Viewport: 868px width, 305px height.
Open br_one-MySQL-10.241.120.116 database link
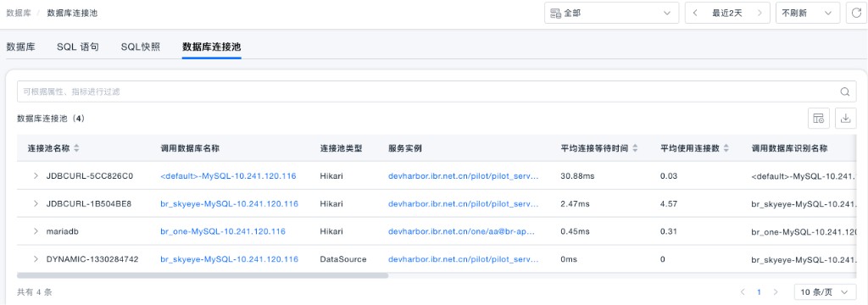[223, 231]
